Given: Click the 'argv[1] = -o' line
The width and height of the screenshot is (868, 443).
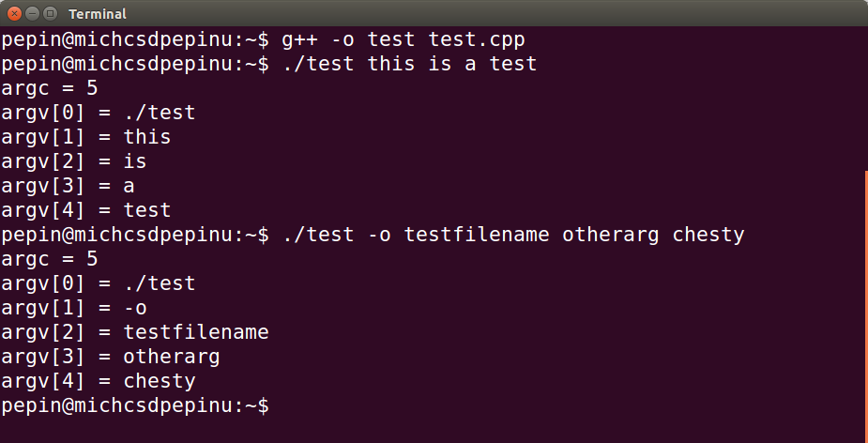Looking at the screenshot, I should tap(73, 308).
